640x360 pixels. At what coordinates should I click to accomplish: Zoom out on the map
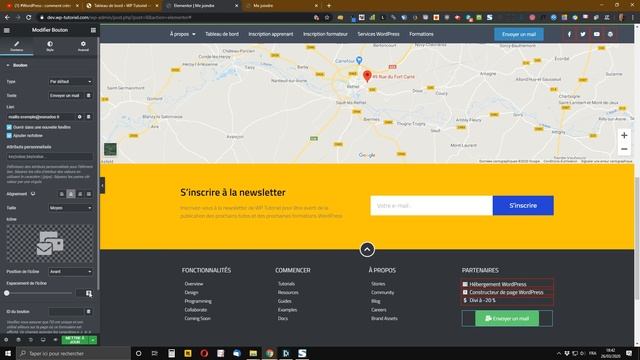(624, 149)
